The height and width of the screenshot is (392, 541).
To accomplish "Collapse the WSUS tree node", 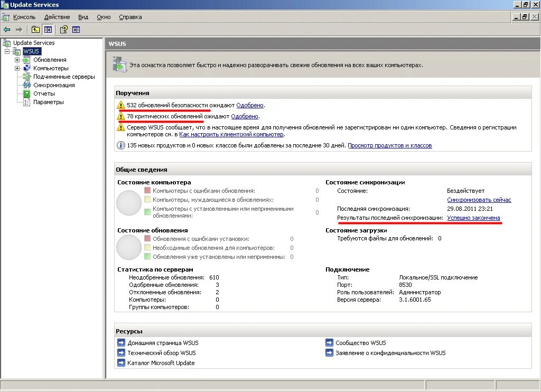I will pos(7,51).
